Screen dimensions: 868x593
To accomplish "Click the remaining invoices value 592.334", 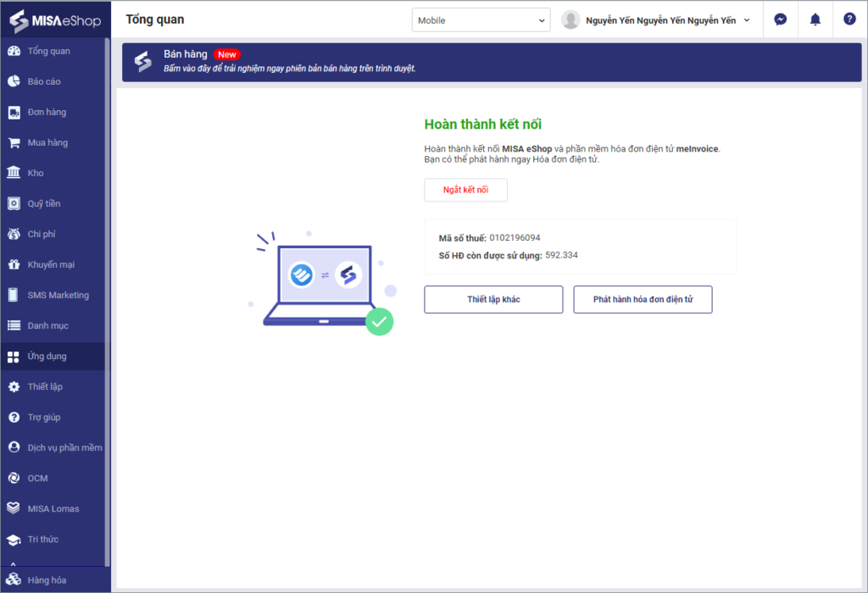I will pyautogui.click(x=561, y=255).
